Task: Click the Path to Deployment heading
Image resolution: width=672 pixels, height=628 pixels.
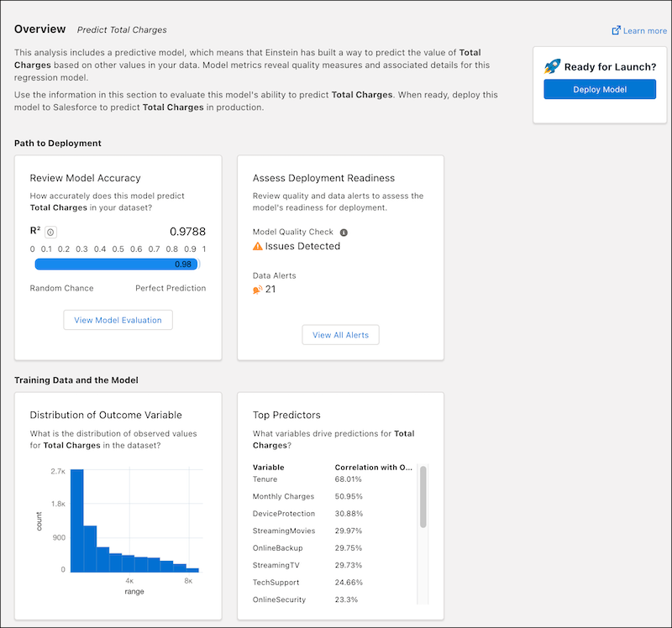Action: 58,144
